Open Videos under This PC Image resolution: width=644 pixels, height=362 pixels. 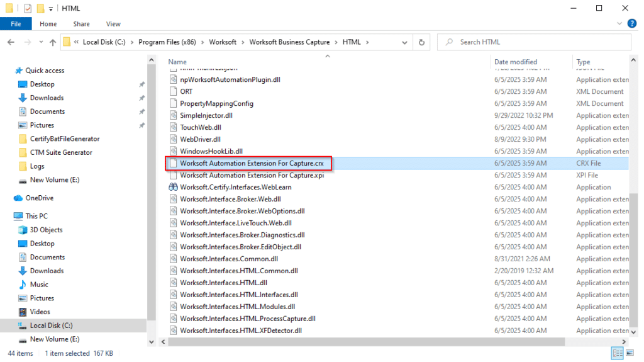pos(40,312)
